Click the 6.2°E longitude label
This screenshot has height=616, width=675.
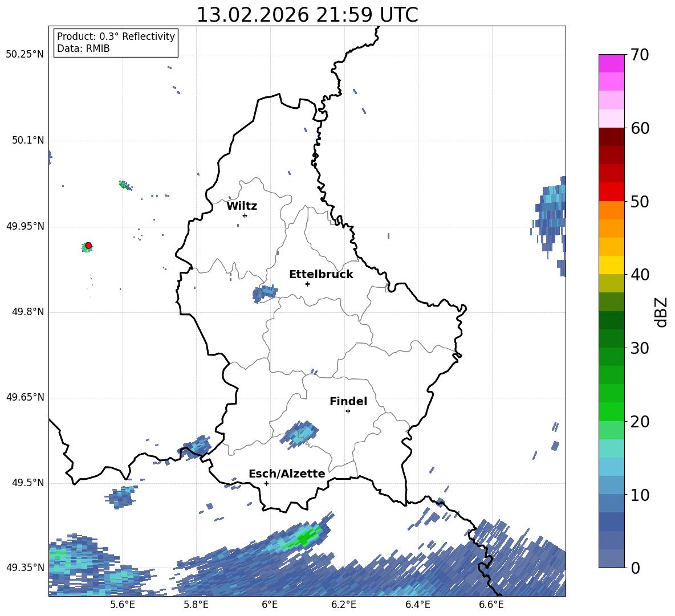pos(344,605)
